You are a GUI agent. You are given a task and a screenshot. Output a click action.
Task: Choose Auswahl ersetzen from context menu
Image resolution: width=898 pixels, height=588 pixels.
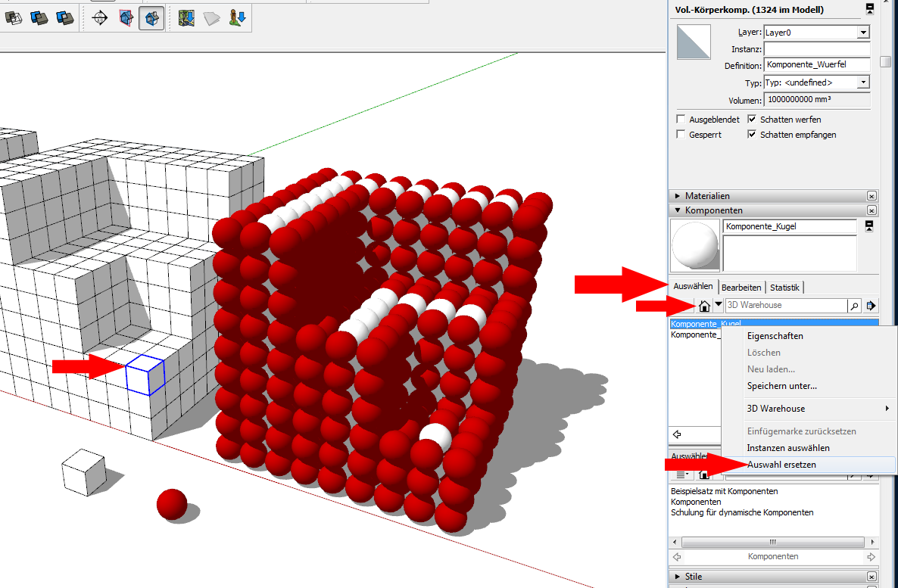pos(781,465)
